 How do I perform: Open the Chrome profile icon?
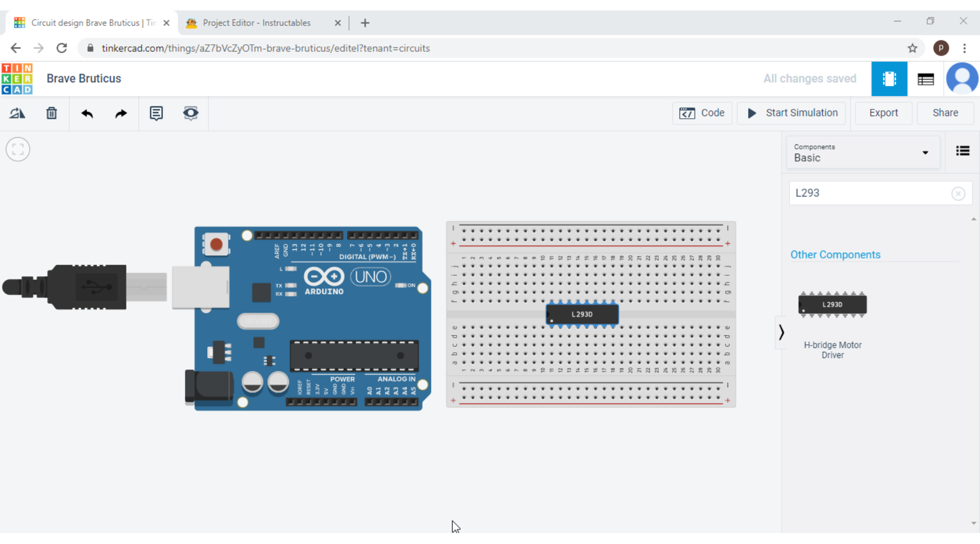pyautogui.click(x=941, y=48)
